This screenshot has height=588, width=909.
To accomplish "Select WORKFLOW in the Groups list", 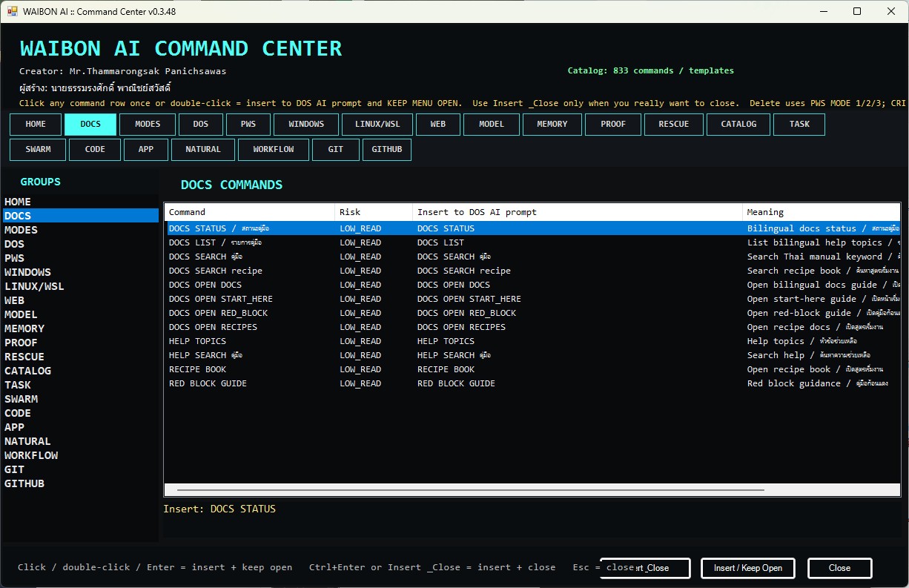I will pyautogui.click(x=80, y=455).
